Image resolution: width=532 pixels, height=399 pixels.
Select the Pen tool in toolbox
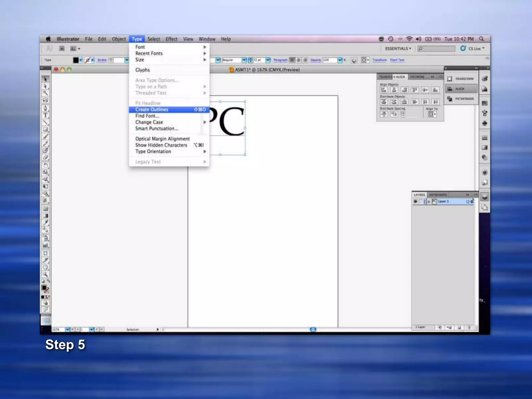point(45,108)
